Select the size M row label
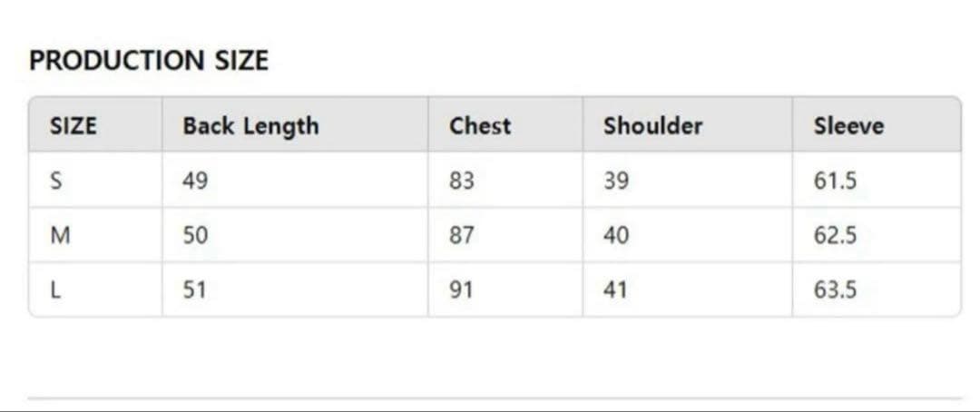The height and width of the screenshot is (412, 980). 60,236
